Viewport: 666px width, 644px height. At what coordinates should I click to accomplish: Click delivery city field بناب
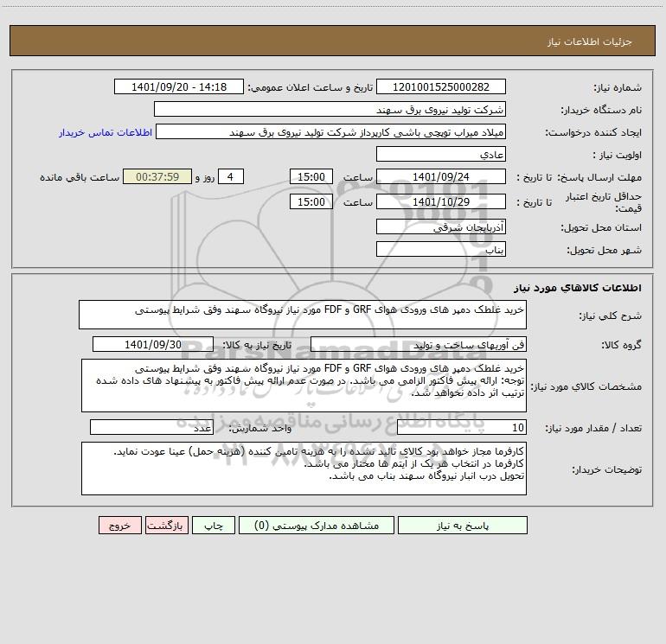pos(441,250)
